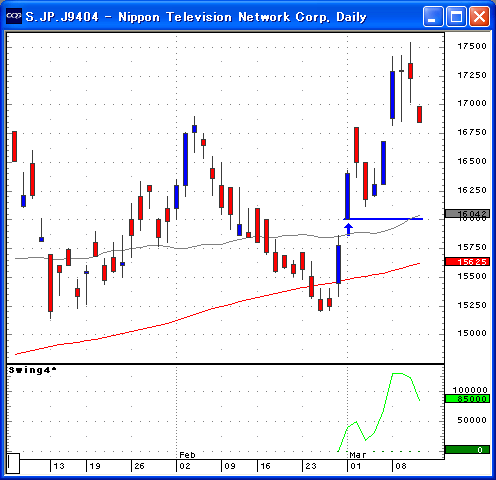Click the dark green 0 value label
496x480 pixels.
[467, 450]
